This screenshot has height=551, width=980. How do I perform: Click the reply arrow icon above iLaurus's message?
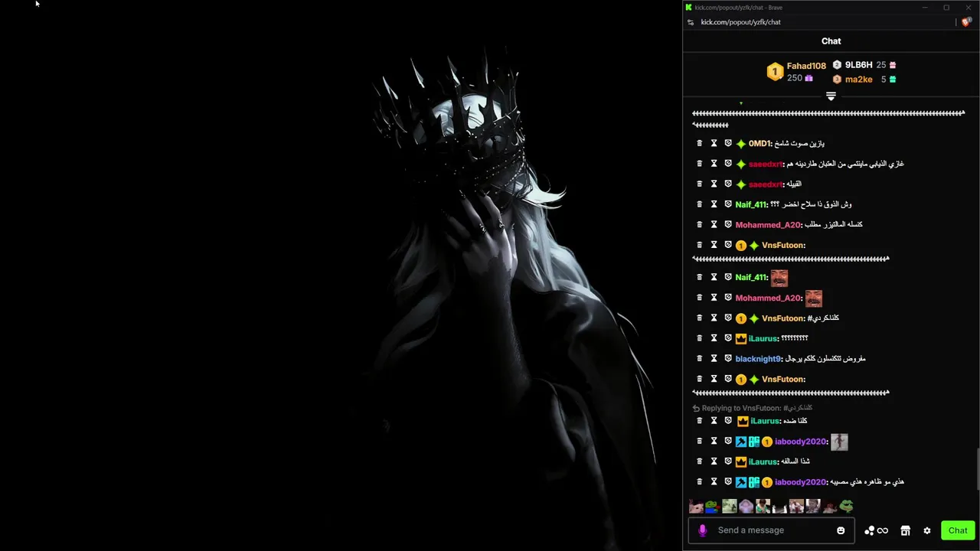[696, 408]
